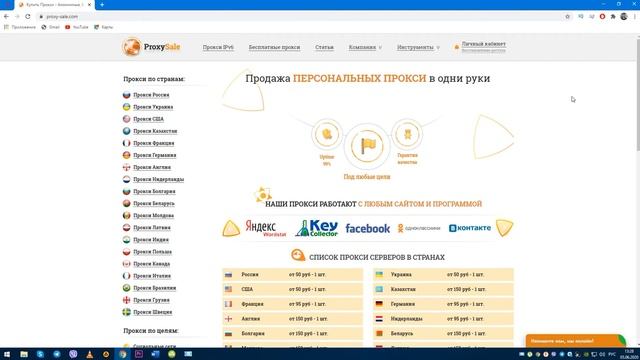Click the Украина row in price table

coord(443,275)
